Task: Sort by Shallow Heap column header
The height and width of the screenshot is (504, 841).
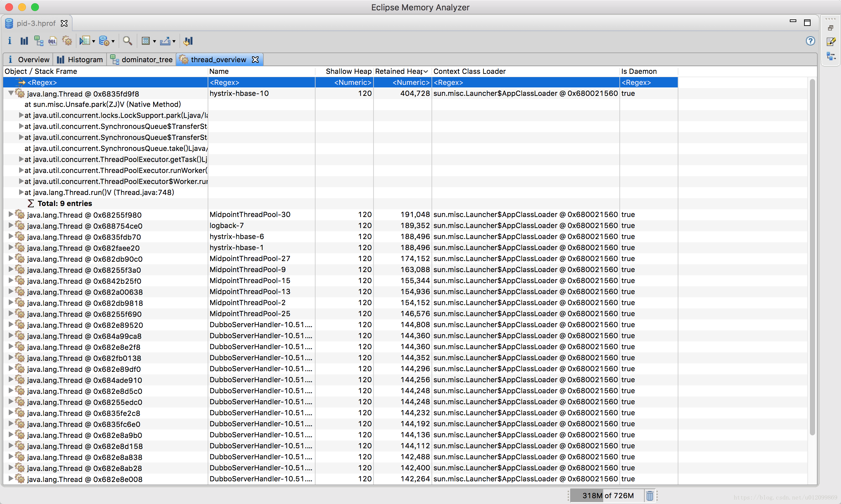Action: point(344,71)
